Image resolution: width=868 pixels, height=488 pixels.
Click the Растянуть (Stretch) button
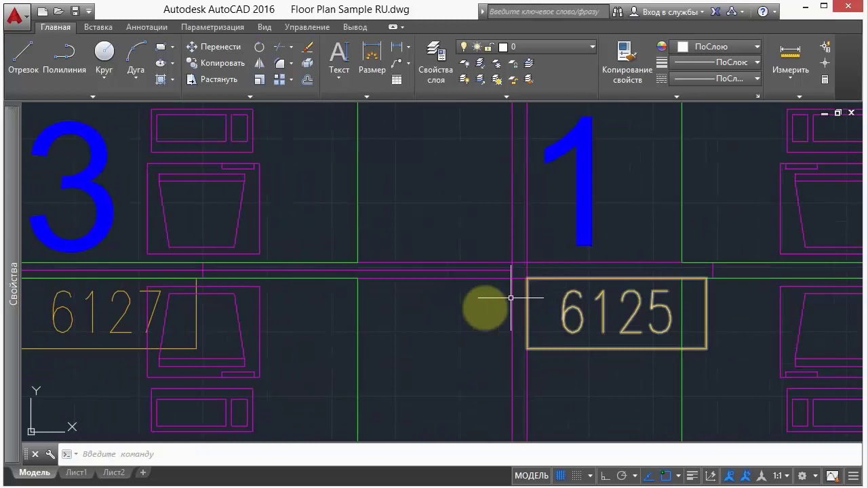[212, 79]
